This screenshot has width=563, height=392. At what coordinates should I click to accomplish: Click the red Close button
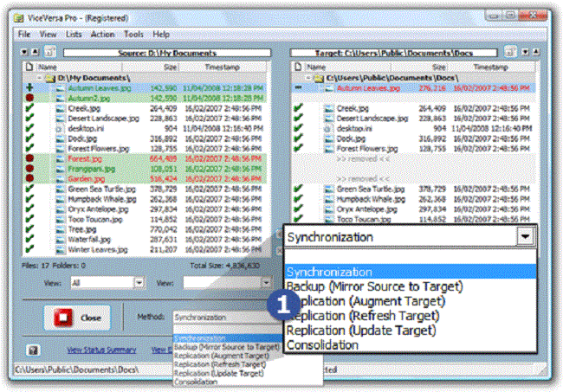click(77, 318)
